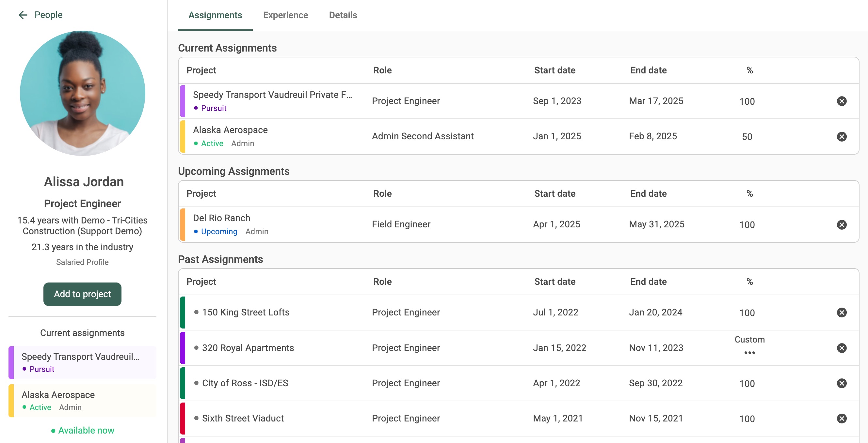Viewport: 868px width, 443px height.
Task: Switch to the Assignments tab
Action: (215, 15)
